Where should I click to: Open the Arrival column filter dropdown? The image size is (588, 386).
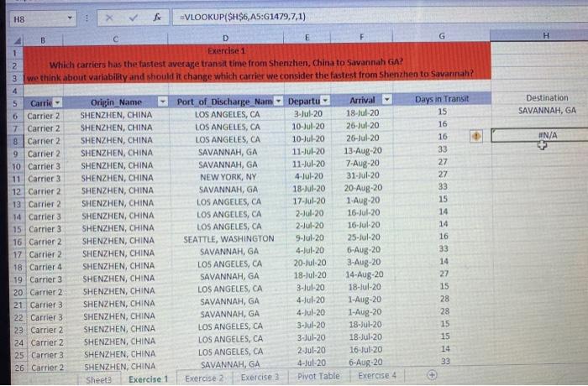pyautogui.click(x=387, y=99)
